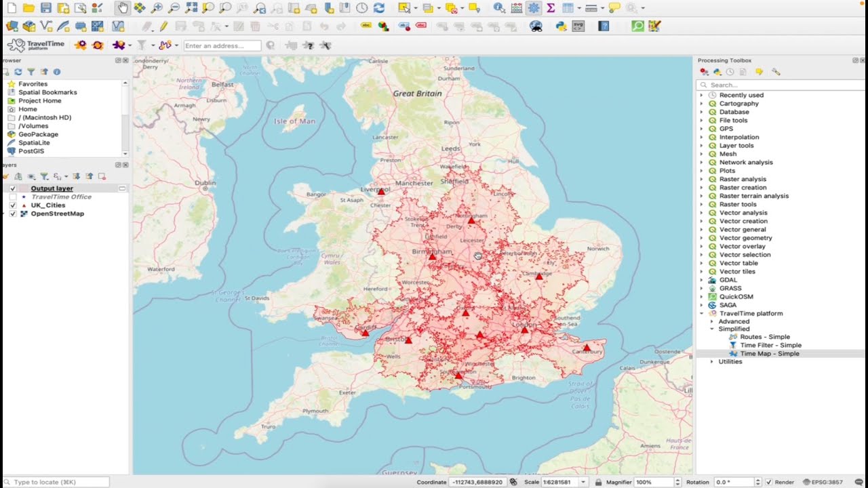Click the Rotation value field

(x=734, y=482)
